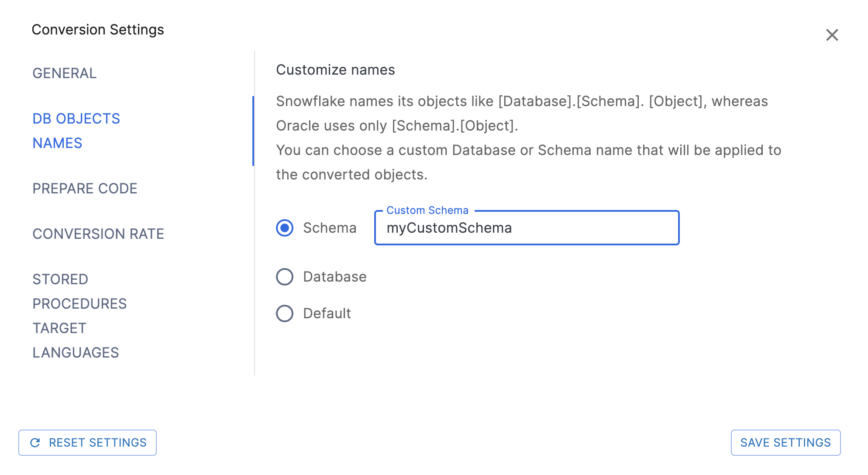Image resolution: width=868 pixels, height=475 pixels.
Task: Click the Customize names heading
Action: (x=335, y=70)
